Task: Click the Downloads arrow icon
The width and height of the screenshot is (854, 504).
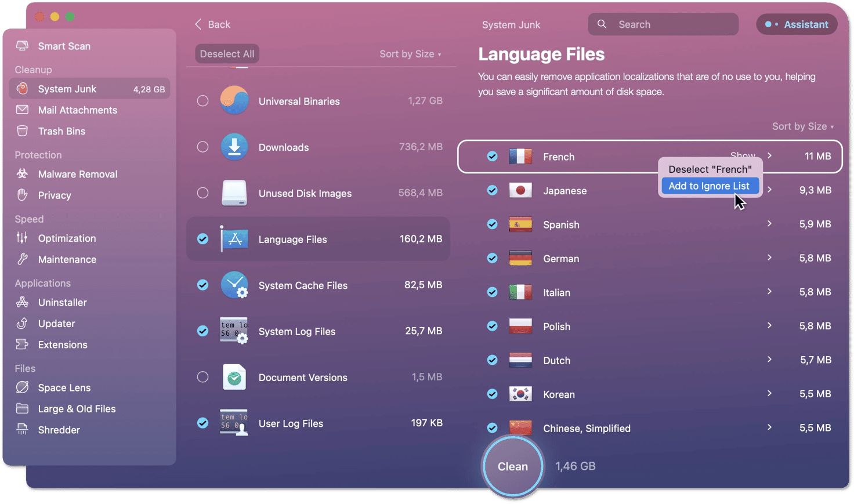Action: coord(234,147)
